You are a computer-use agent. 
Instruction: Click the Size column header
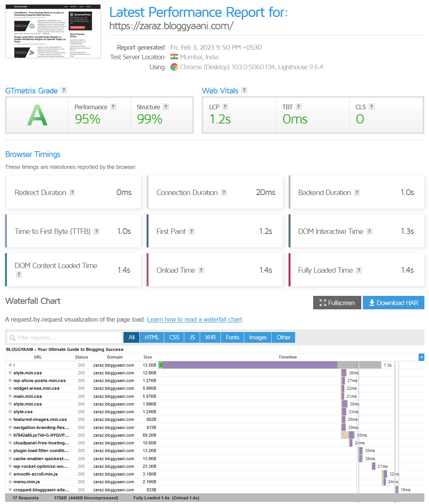[147, 357]
